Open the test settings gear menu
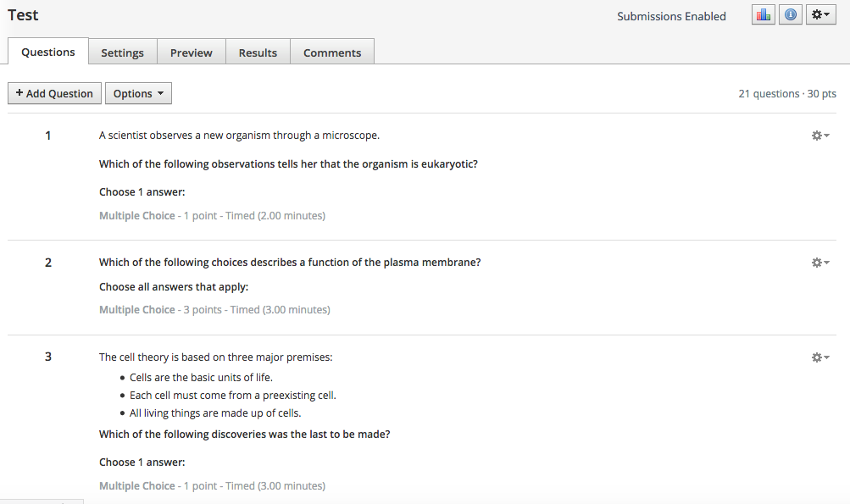The height and width of the screenshot is (504, 850). tap(820, 15)
